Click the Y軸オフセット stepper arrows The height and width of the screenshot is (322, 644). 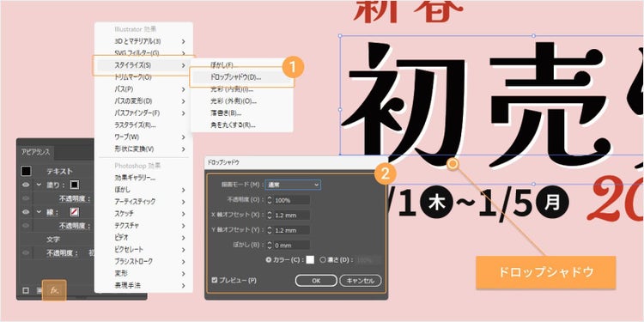click(x=270, y=230)
